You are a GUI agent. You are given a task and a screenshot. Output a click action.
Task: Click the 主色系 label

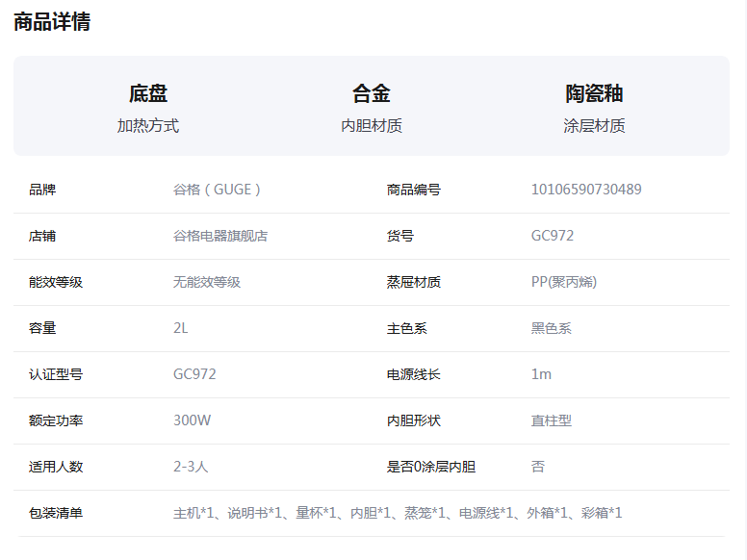point(407,328)
